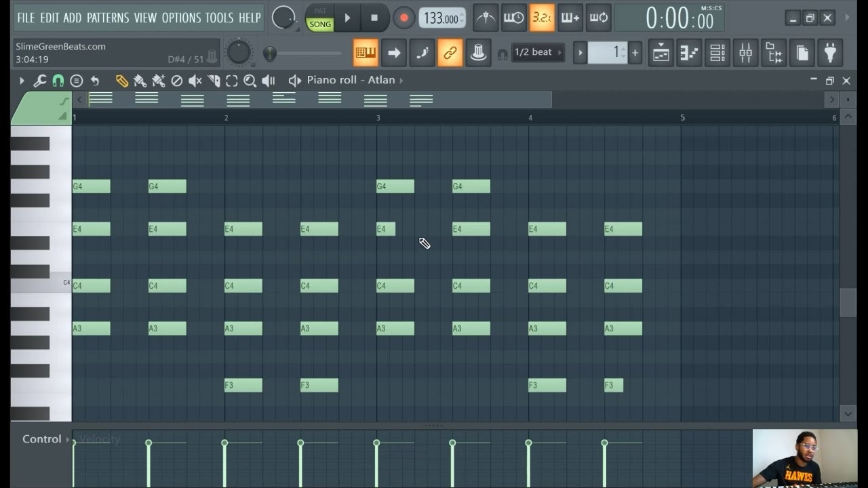Click the Playback (preview) tool

coord(268,80)
